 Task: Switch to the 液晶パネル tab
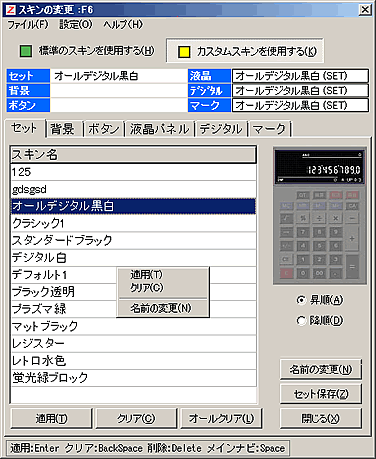[159, 129]
